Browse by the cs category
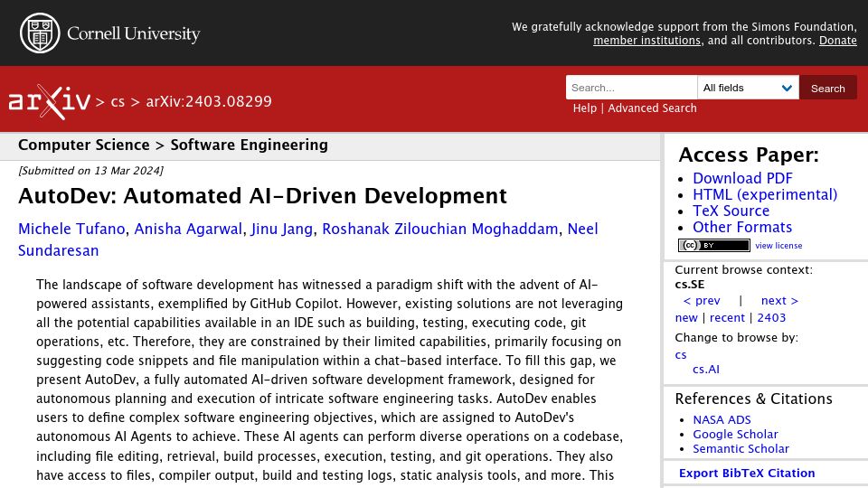The width and height of the screenshot is (868, 488). pos(681,354)
